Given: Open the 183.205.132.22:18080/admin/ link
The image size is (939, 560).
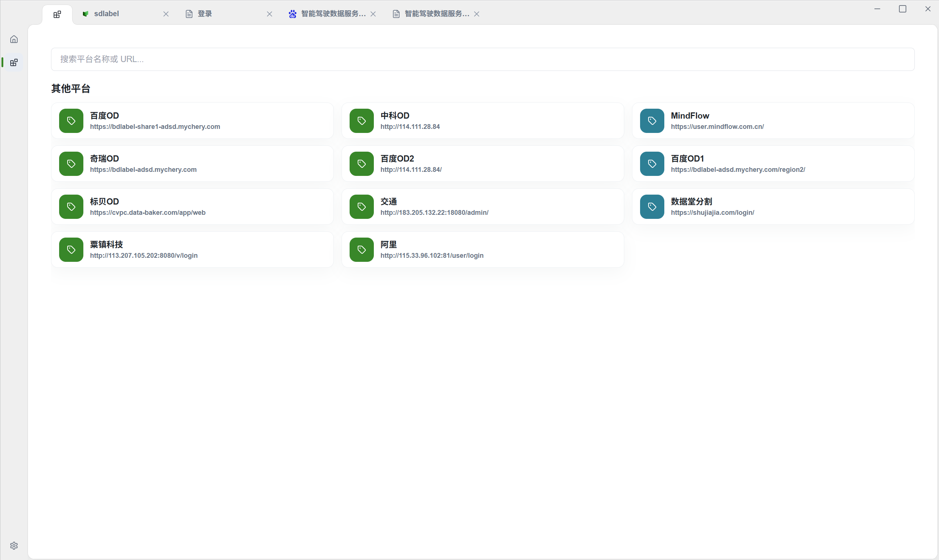Looking at the screenshot, I should tap(434, 213).
